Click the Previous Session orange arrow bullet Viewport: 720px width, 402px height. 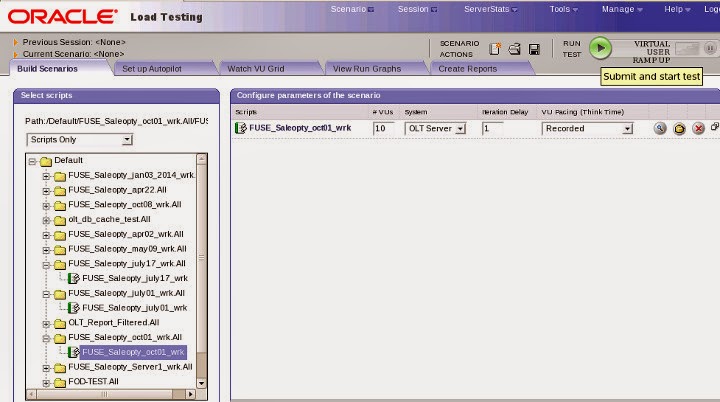(x=16, y=42)
